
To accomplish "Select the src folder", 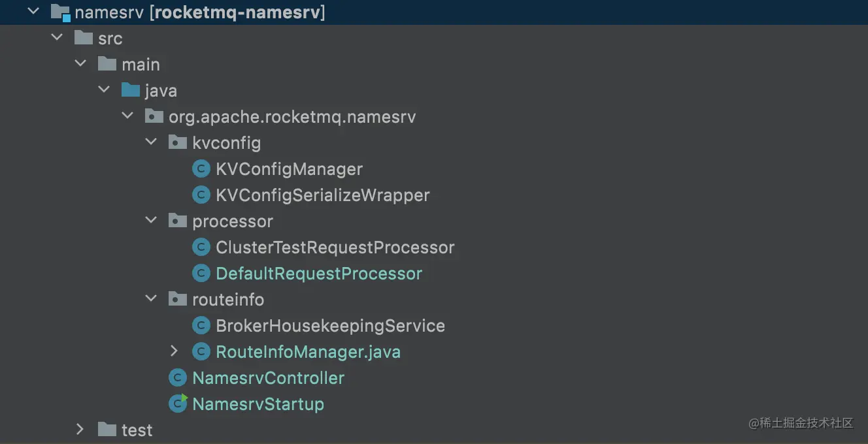I will (x=110, y=39).
